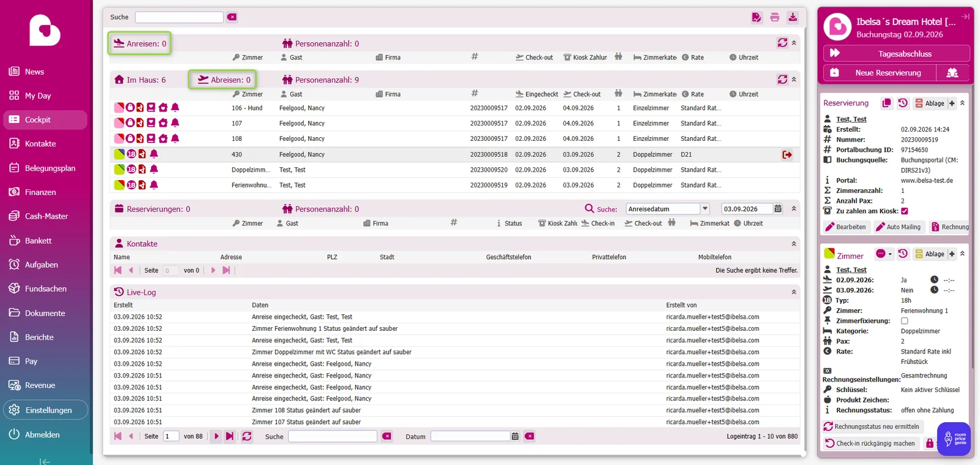Click the print icon in top toolbar
The width and height of the screenshot is (980, 465).
[775, 17]
